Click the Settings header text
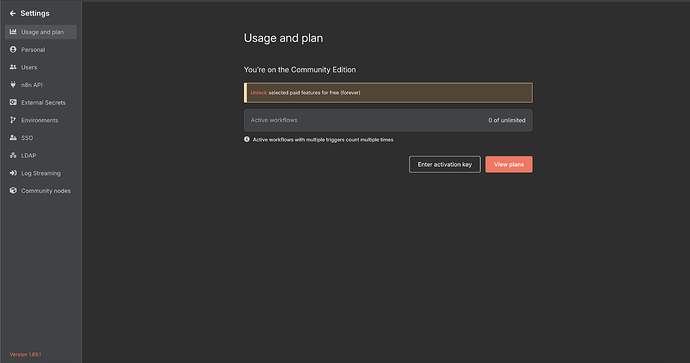 pos(35,14)
